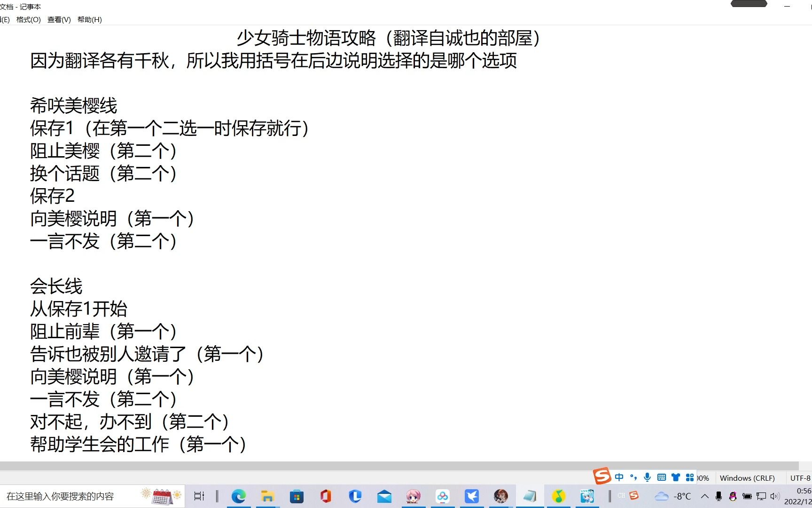Click the volume speaker tray icon
The width and height of the screenshot is (812, 508).
pos(775,496)
